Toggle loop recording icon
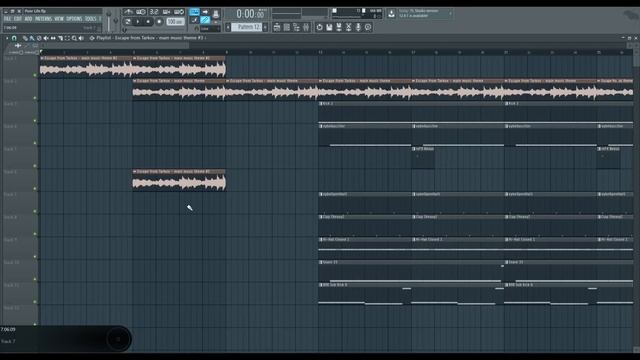The width and height of the screenshot is (640, 360). pyautogui.click(x=179, y=12)
